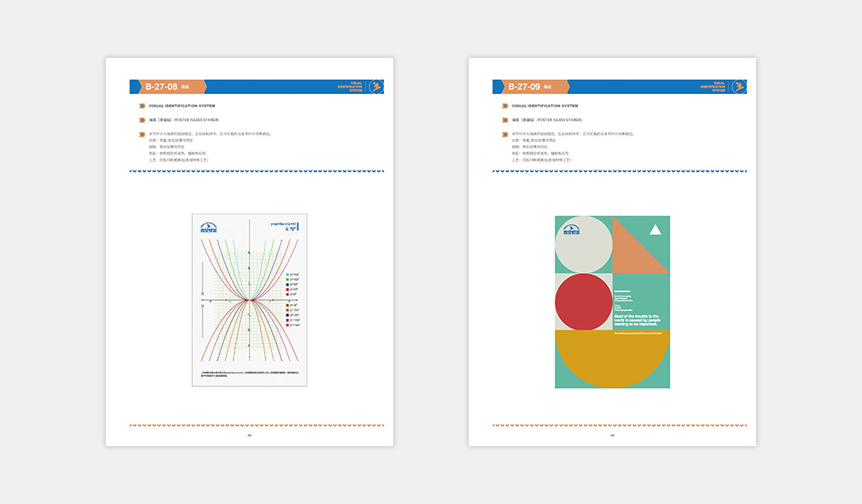Click the runner logo on page B-27-08 header
Image resolution: width=862 pixels, height=504 pixels.
(376, 87)
